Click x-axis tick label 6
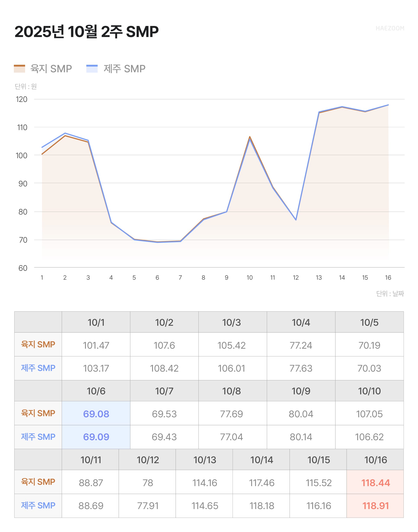Screen dimensions: 418x532 (x=157, y=277)
